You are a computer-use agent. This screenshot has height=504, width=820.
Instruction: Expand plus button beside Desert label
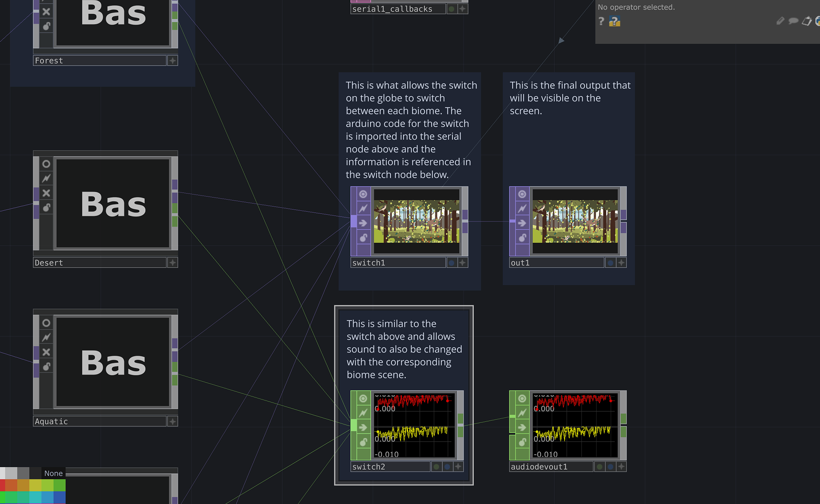[x=173, y=263]
